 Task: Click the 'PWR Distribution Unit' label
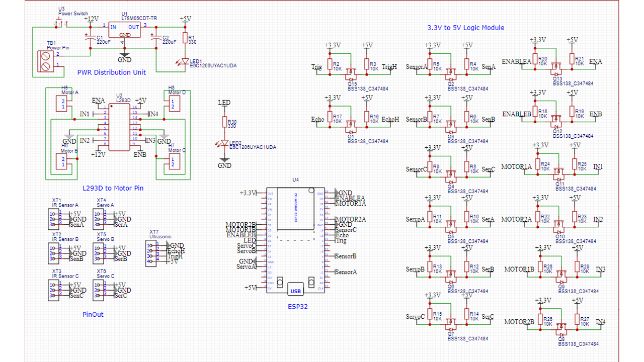click(x=111, y=72)
